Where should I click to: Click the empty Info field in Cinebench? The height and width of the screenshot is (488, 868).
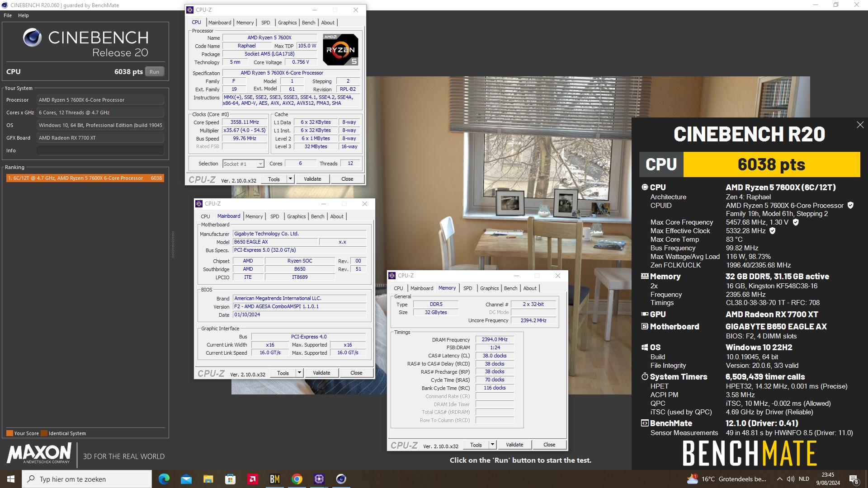[x=100, y=150]
